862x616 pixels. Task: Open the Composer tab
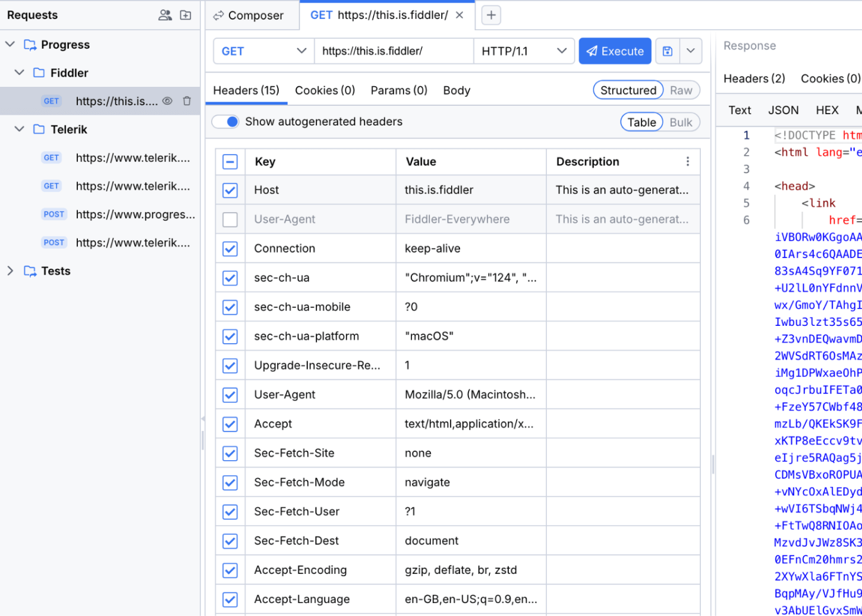point(248,15)
